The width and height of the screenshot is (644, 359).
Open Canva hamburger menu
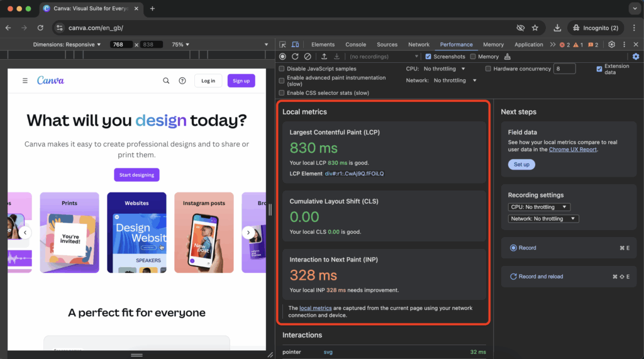coord(25,80)
